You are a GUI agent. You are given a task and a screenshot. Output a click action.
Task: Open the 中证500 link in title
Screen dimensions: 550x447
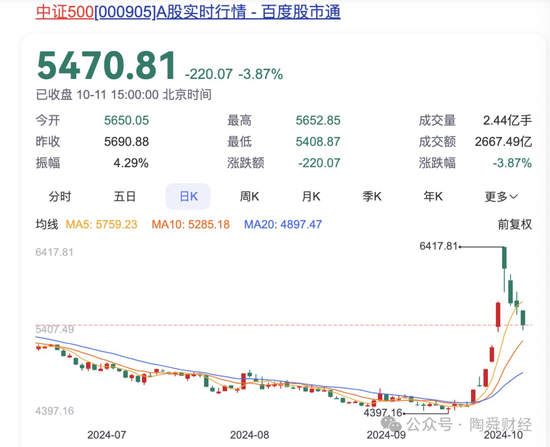tap(65, 13)
